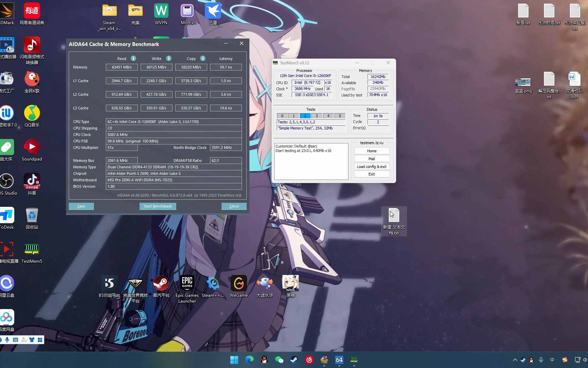This screenshot has width=588, height=368.
Task: Click microphone icon in system tray
Action: click(541, 360)
